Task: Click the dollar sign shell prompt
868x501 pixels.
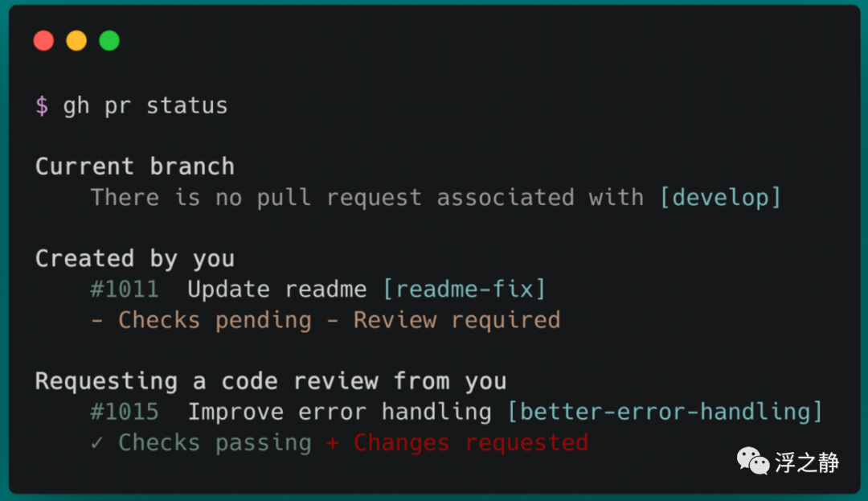Action: pyautogui.click(x=42, y=106)
